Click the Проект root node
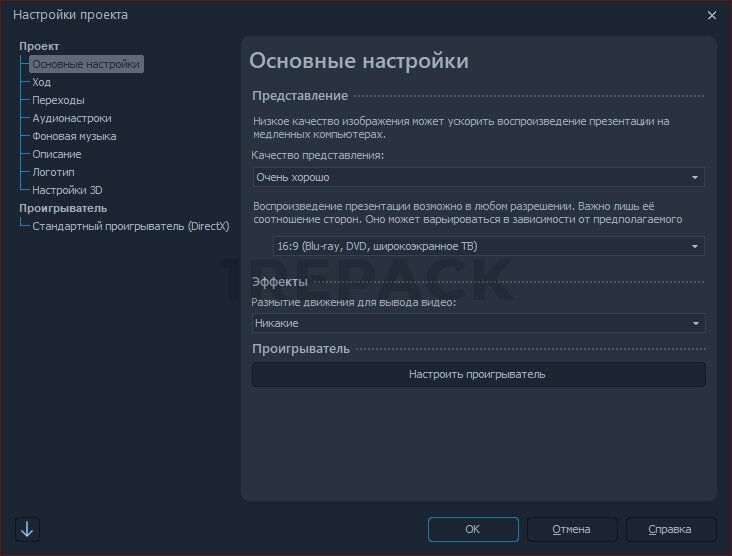This screenshot has height=556, width=732. (x=39, y=46)
